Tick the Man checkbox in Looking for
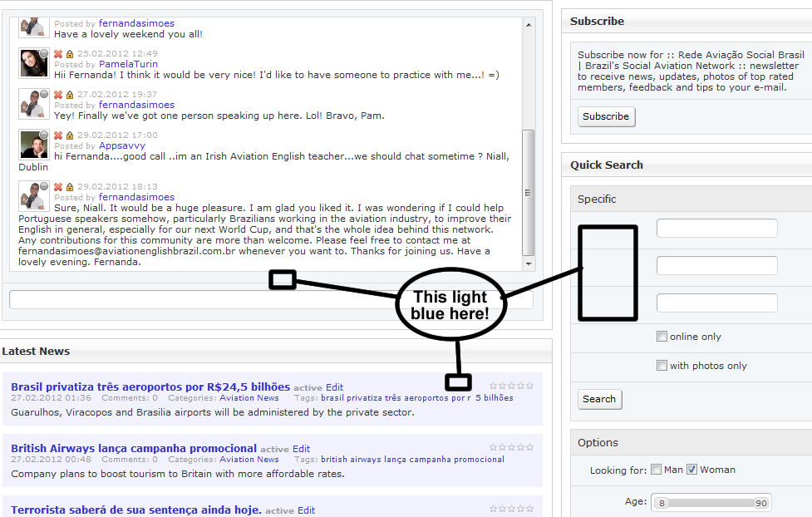The height and width of the screenshot is (517, 812). [656, 470]
